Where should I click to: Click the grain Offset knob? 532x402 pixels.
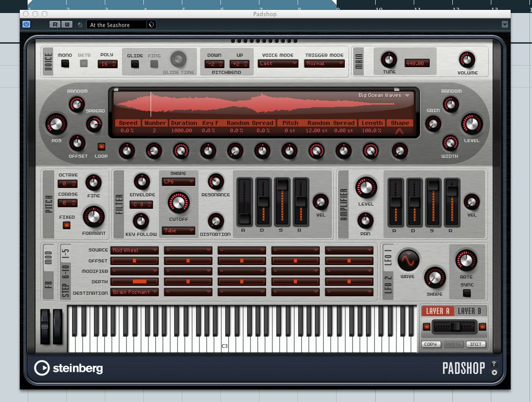click(77, 143)
